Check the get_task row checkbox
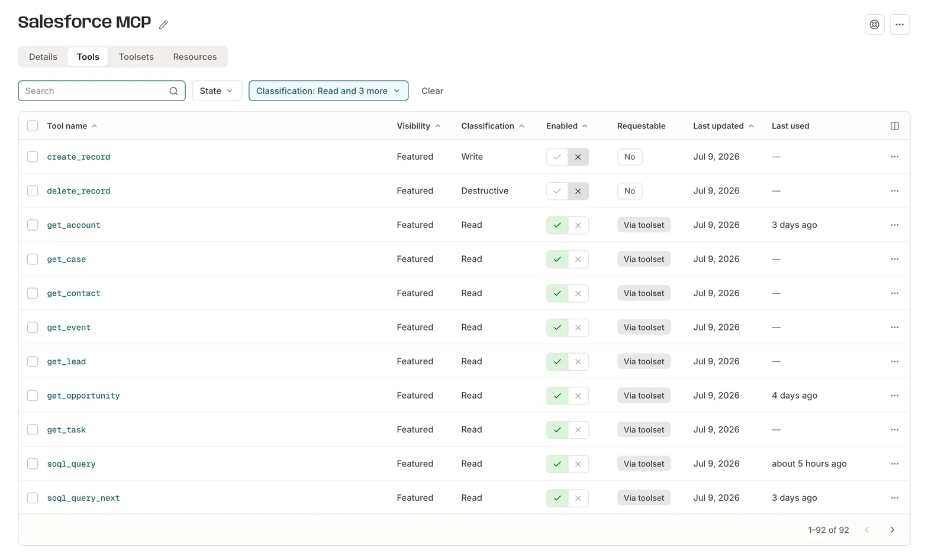The height and width of the screenshot is (560, 928). (x=33, y=430)
